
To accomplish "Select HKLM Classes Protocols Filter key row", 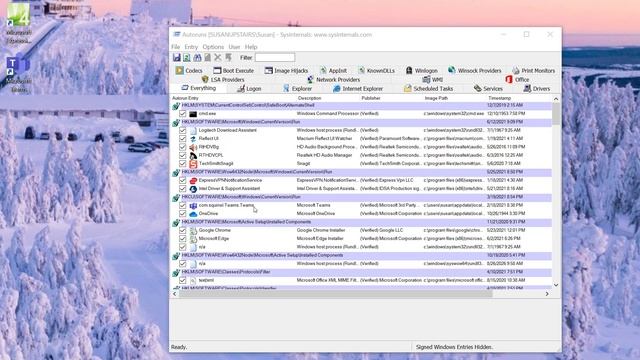I will (361, 272).
